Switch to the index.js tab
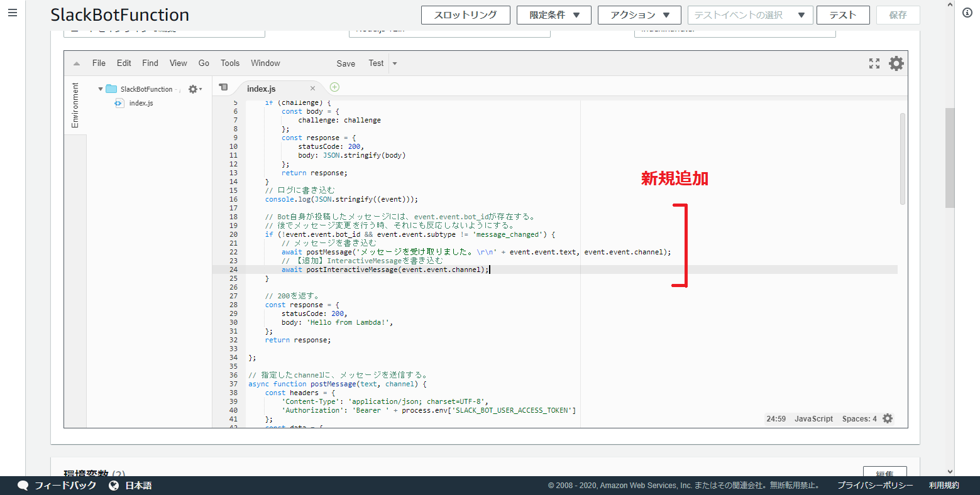Image resolution: width=980 pixels, height=495 pixels. click(262, 89)
